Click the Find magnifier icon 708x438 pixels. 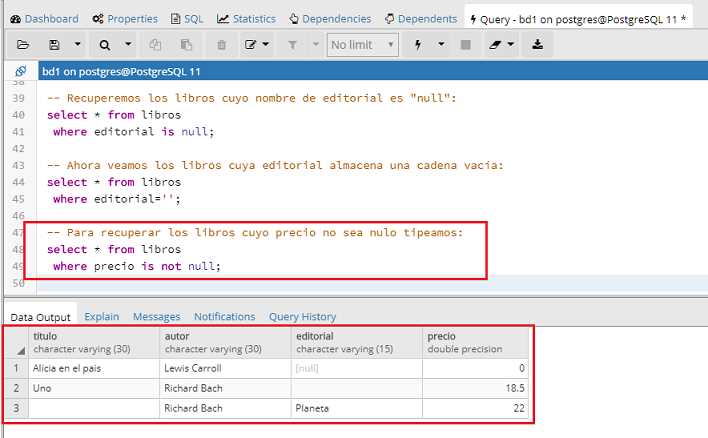point(105,45)
